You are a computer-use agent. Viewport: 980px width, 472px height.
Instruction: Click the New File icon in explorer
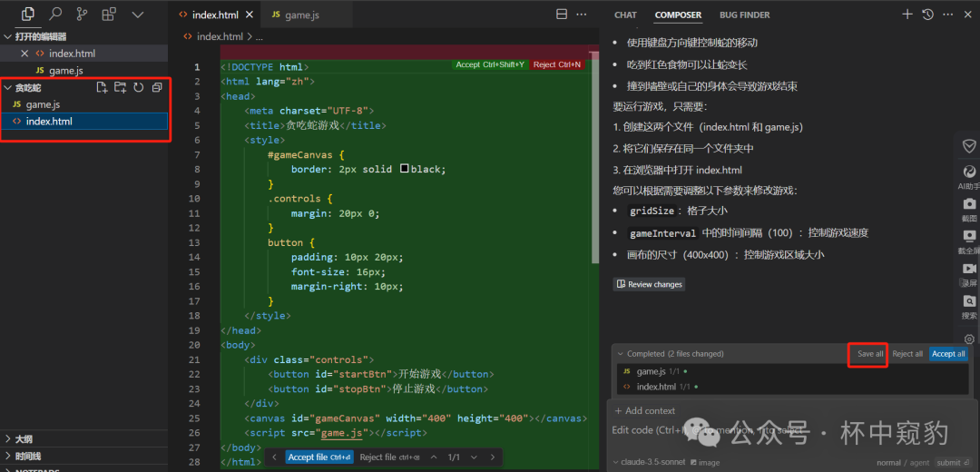pos(102,88)
